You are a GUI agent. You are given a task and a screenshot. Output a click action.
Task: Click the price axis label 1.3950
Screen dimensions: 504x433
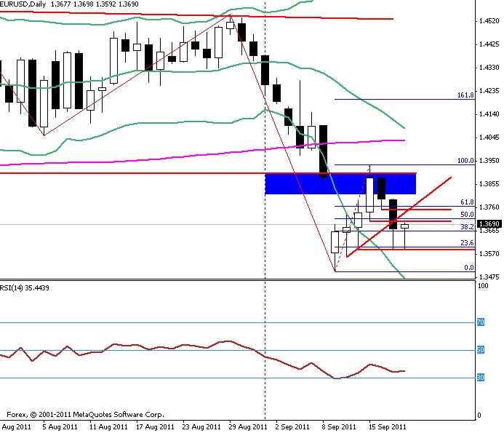[489, 161]
